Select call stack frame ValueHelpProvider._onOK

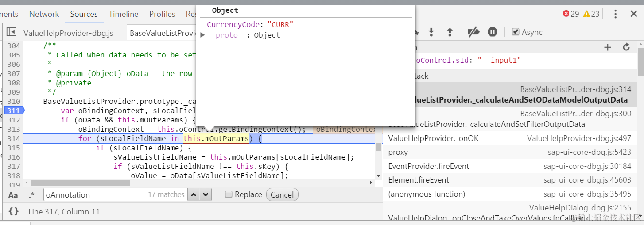(510, 138)
